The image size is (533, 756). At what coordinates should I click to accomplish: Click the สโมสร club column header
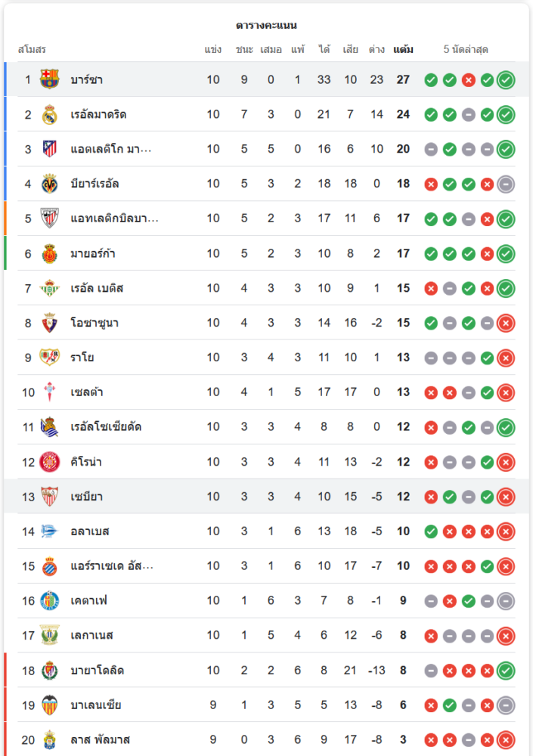click(32, 50)
